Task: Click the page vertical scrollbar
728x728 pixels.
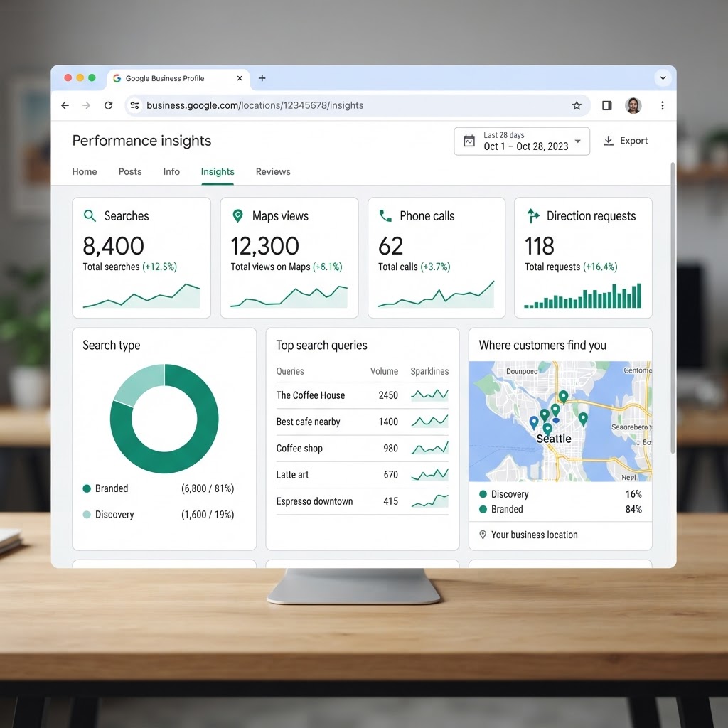Action: (673, 307)
